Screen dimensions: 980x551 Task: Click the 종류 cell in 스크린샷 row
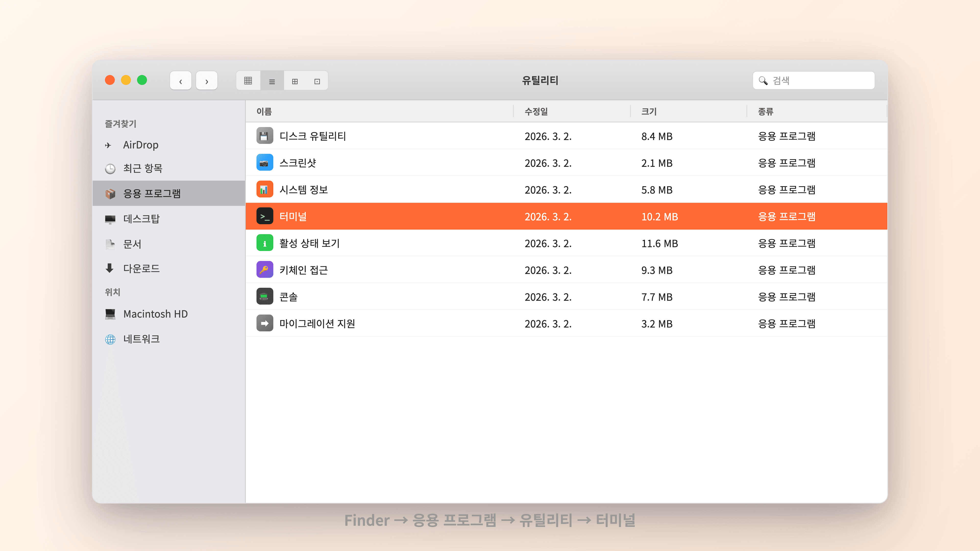pyautogui.click(x=786, y=163)
